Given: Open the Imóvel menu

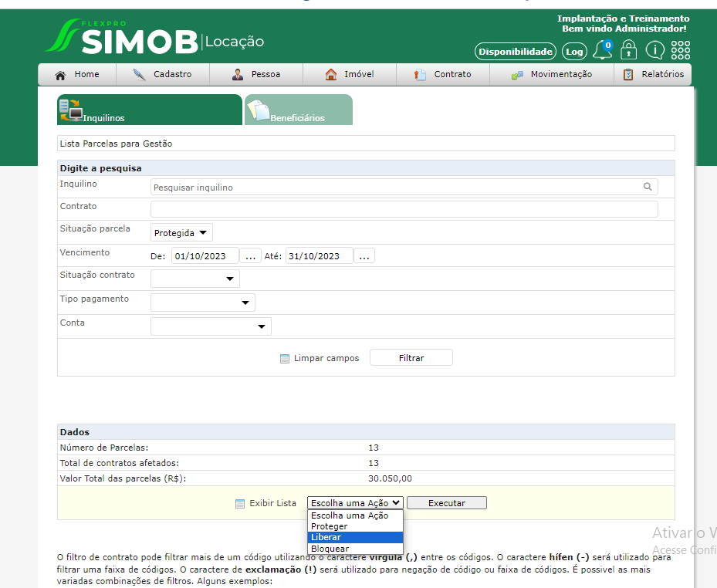Looking at the screenshot, I should tap(350, 75).
